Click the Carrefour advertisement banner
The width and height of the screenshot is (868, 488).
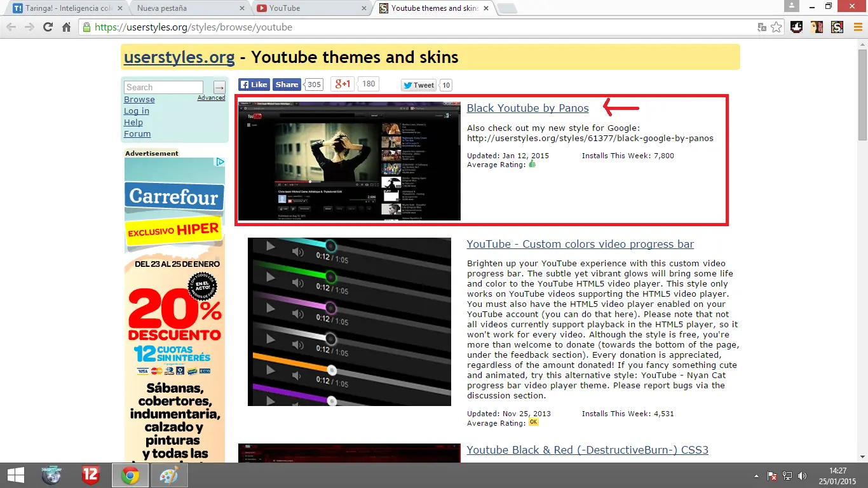pyautogui.click(x=175, y=310)
